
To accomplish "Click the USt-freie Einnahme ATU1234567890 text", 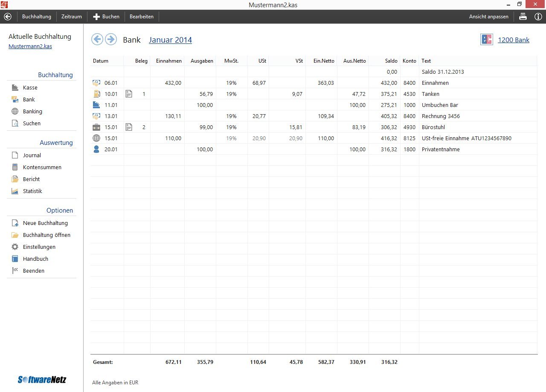I will point(466,138).
